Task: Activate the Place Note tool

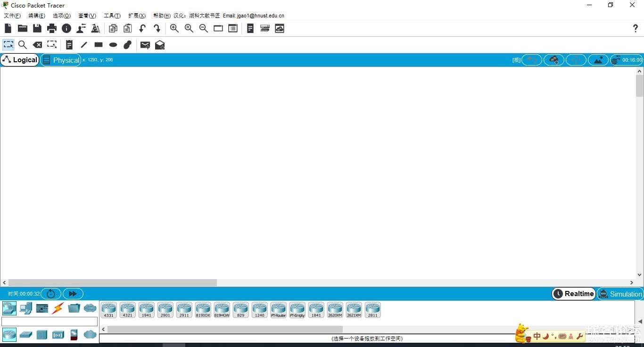Action: pyautogui.click(x=69, y=45)
